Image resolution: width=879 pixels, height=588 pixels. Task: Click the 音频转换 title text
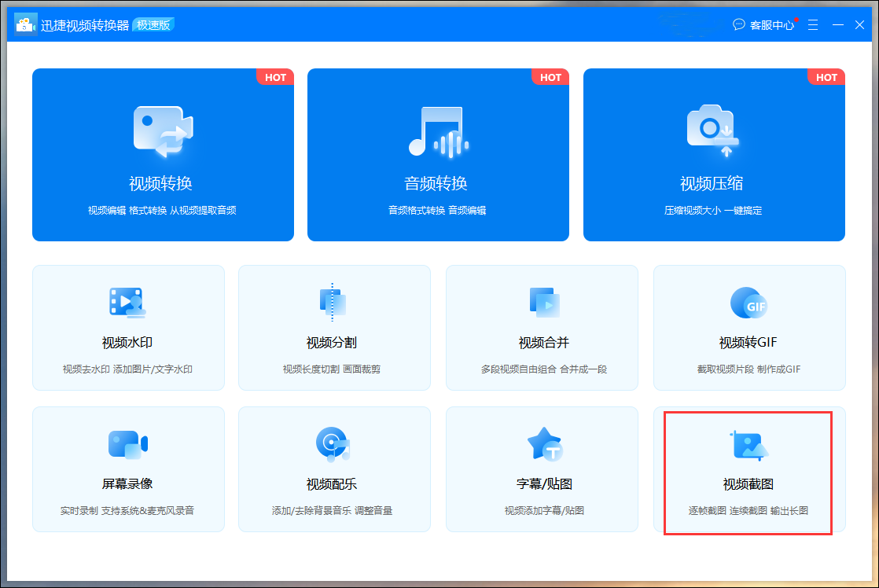436,183
